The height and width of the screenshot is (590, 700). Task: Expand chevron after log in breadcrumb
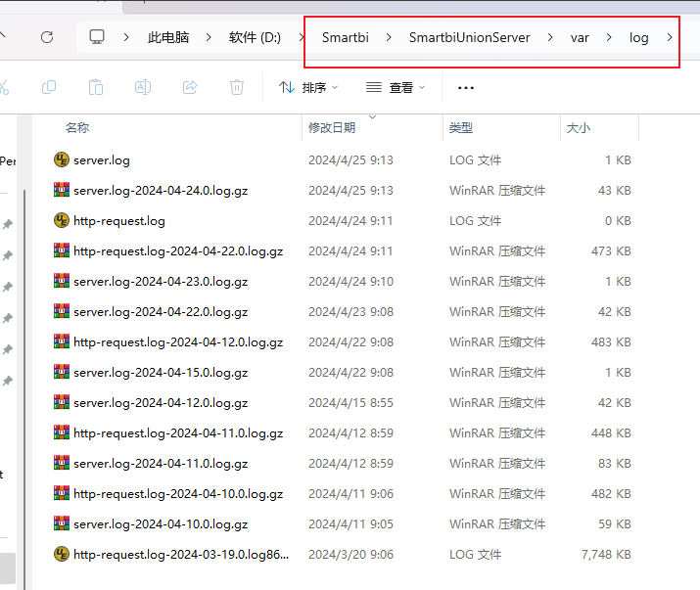[x=670, y=37]
